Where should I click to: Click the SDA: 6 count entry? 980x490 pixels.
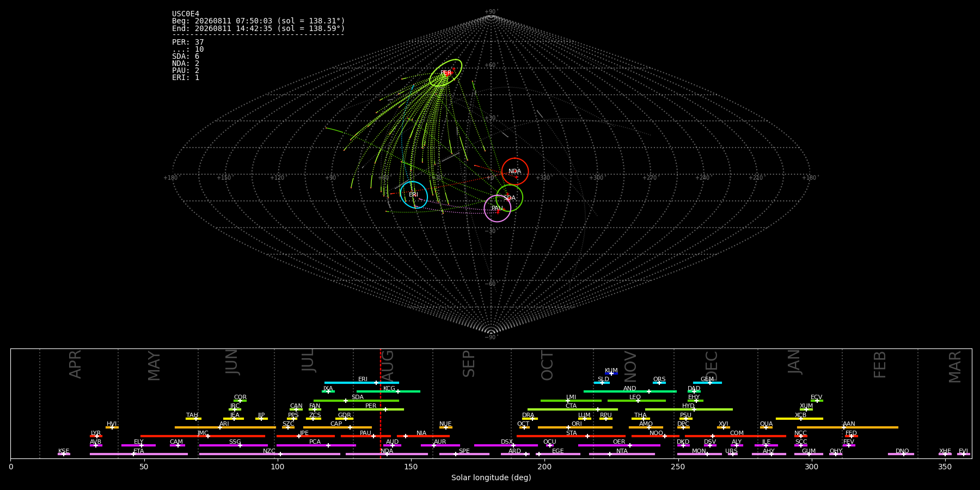[x=186, y=56]
